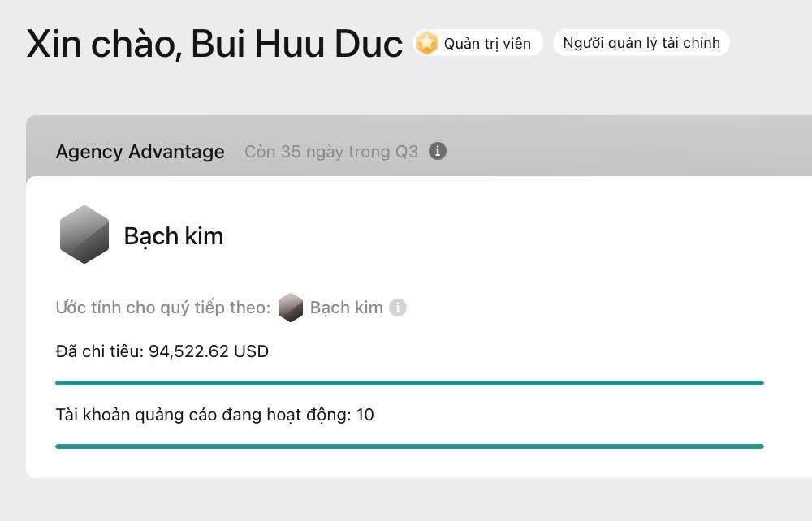The image size is (812, 521).
Task: Click the Còn 35 ngày trong Q3 text
Action: pos(331,152)
